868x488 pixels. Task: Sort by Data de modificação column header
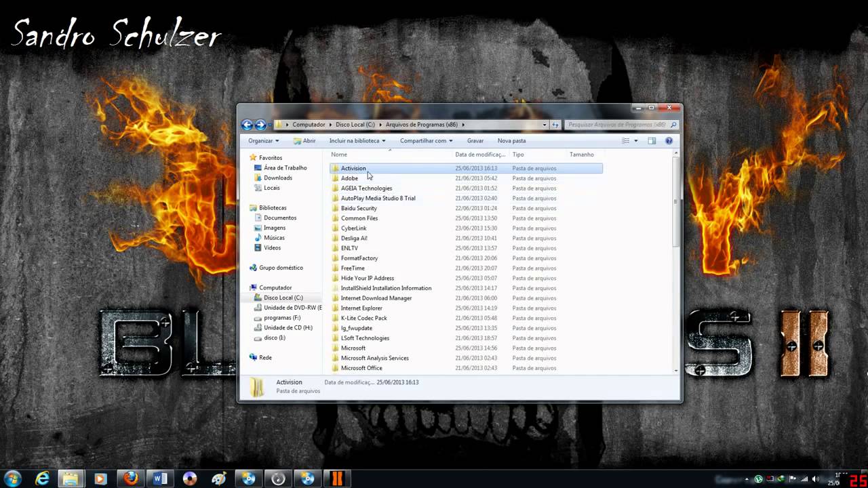pos(481,155)
